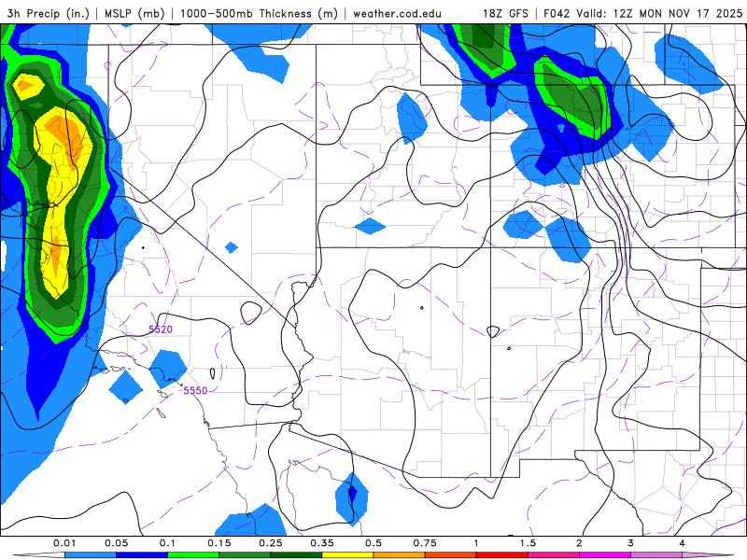Click the '0.1' legend value
Image resolution: width=747 pixels, height=560 pixels.
coord(167,543)
